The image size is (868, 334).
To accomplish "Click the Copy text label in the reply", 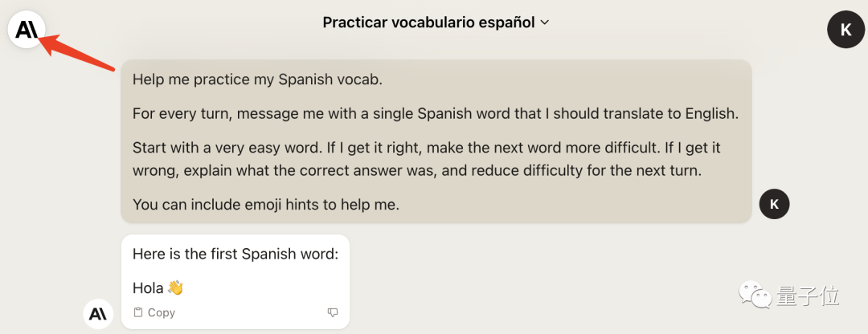I will pyautogui.click(x=161, y=312).
